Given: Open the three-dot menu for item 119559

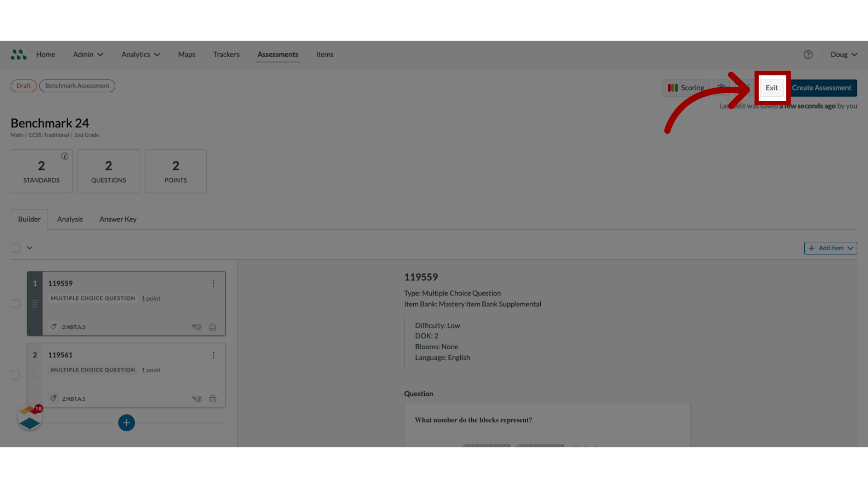Looking at the screenshot, I should 213,283.
